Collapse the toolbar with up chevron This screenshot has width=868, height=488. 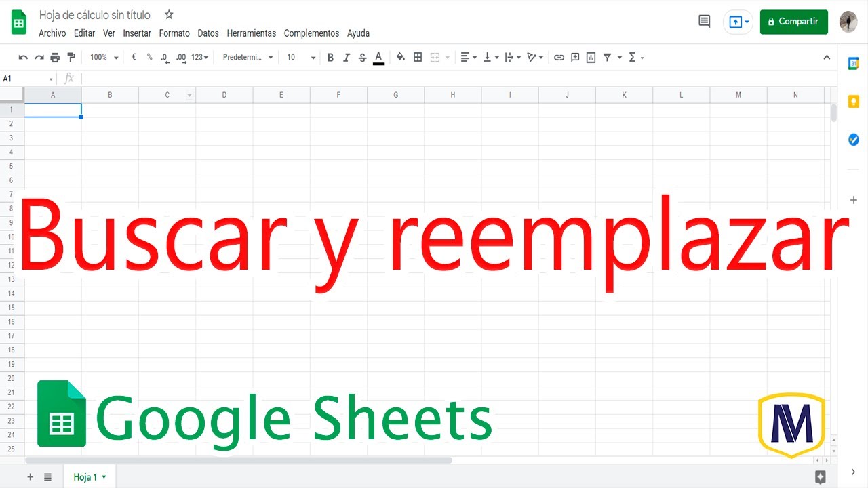pyautogui.click(x=827, y=58)
